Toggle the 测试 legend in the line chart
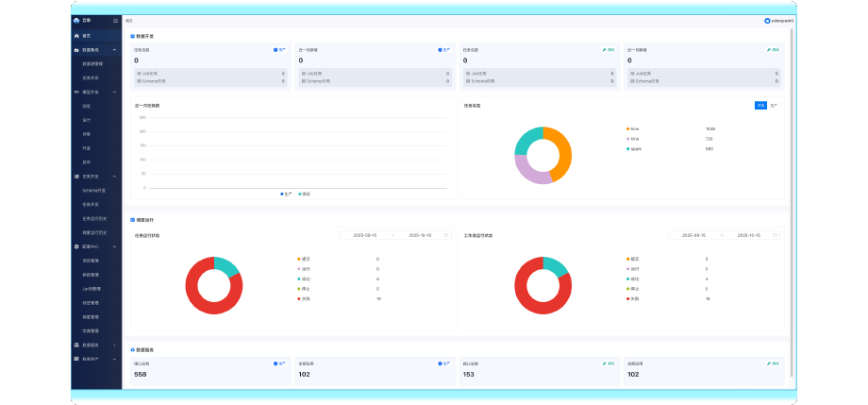The width and height of the screenshot is (868, 405). tap(303, 194)
